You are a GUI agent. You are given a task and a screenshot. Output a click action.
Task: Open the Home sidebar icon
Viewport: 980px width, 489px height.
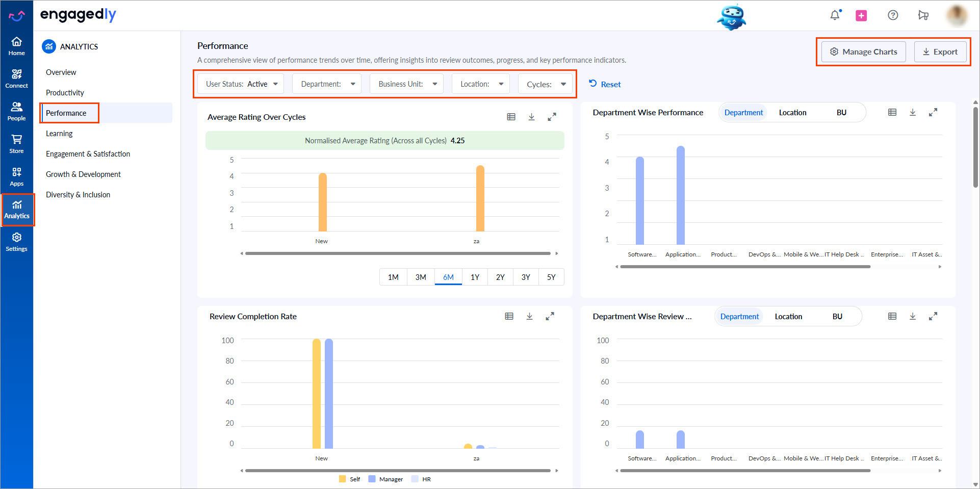point(16,46)
